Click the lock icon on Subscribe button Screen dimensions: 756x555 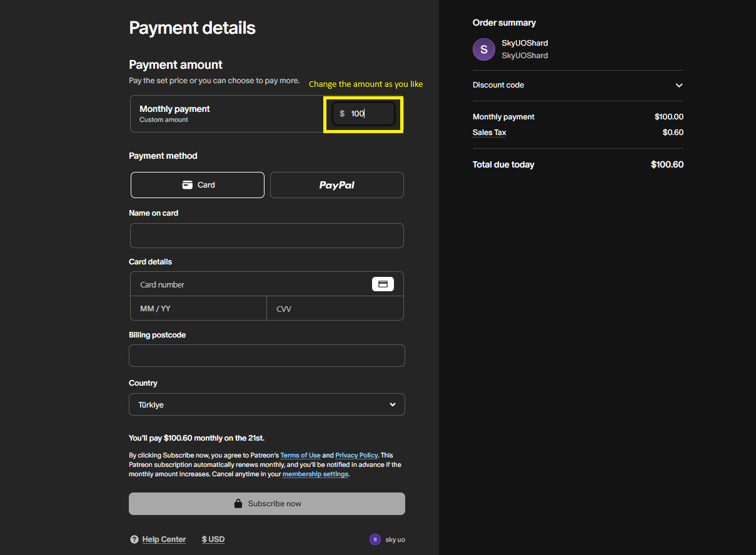(x=238, y=504)
